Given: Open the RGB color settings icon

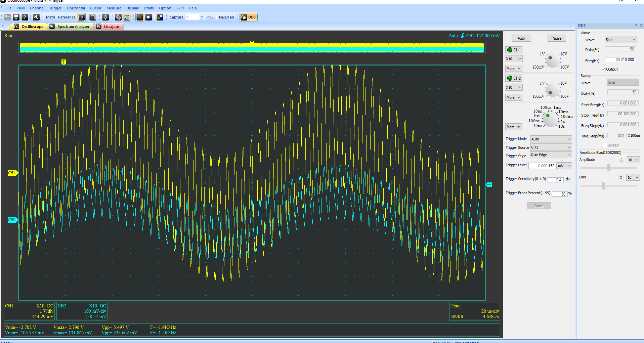Looking at the screenshot, I should (x=160, y=17).
